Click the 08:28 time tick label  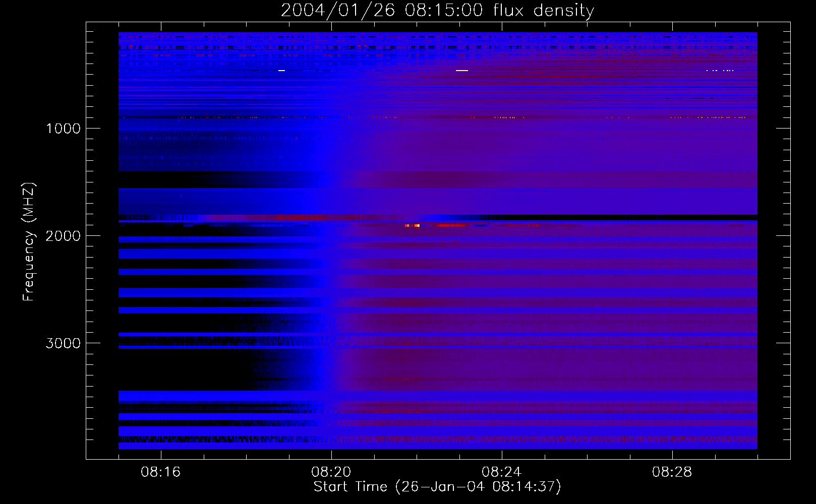(x=672, y=472)
